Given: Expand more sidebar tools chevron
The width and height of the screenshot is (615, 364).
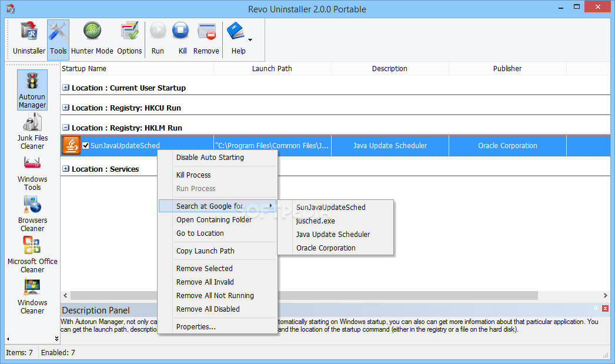Looking at the screenshot, I should pos(56,339).
